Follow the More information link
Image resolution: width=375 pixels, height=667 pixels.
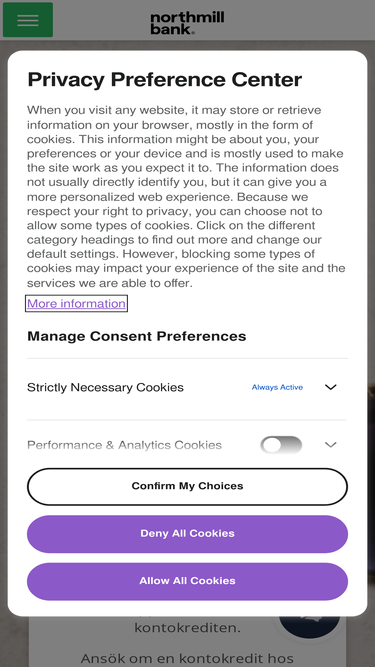click(77, 303)
